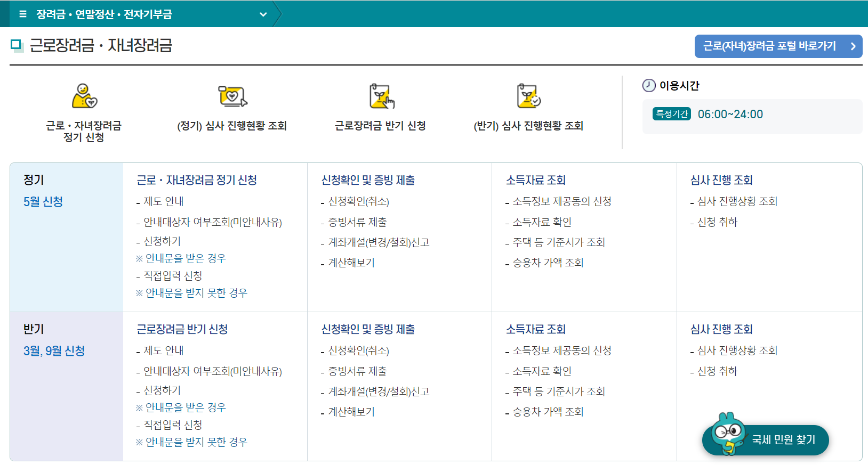Open 주택 등 기준시가 조회 in 정기 row

tap(559, 242)
